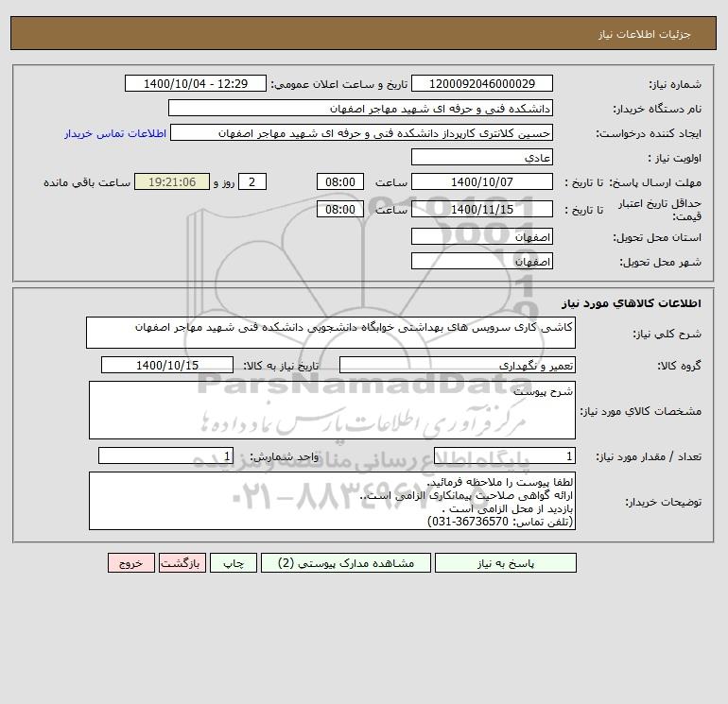728x704 pixels.
Task: Click the label مشخصات کالای مورد نیاز
Action: (641, 411)
